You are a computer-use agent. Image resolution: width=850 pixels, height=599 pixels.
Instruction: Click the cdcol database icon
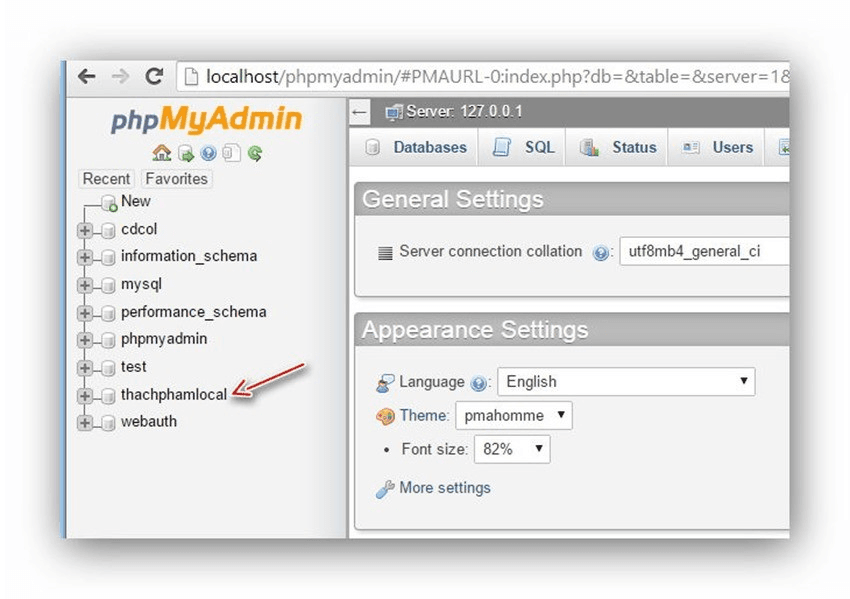108,230
